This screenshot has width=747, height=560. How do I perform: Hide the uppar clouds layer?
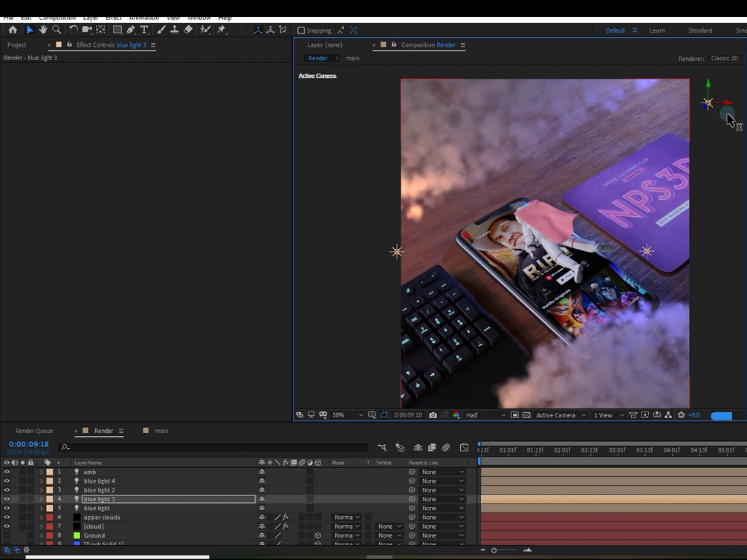[7, 517]
